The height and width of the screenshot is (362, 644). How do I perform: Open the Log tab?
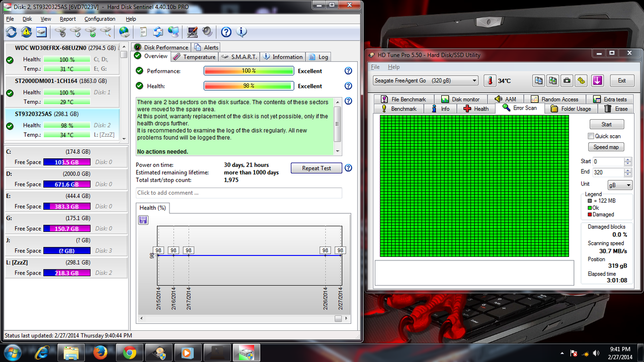click(x=318, y=57)
